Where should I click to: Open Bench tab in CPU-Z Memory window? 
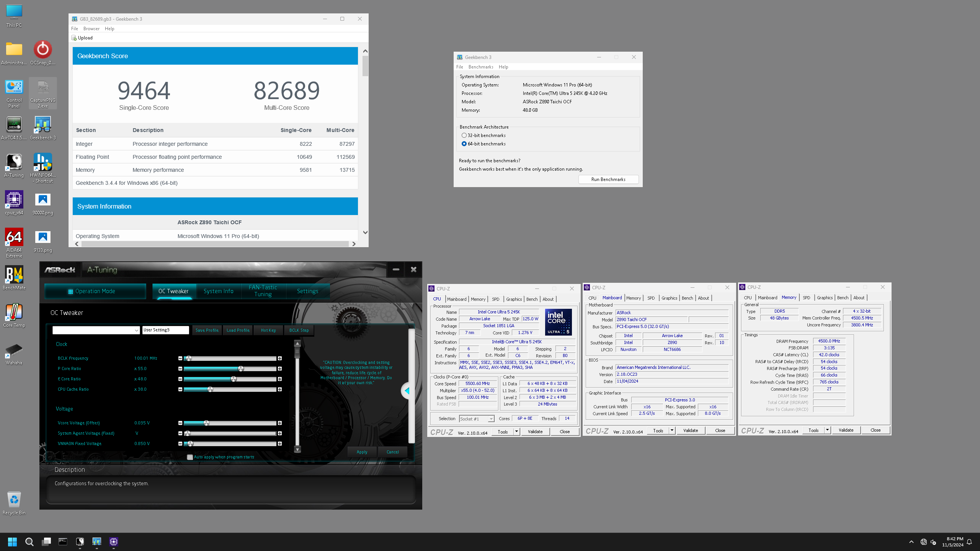[x=843, y=298]
